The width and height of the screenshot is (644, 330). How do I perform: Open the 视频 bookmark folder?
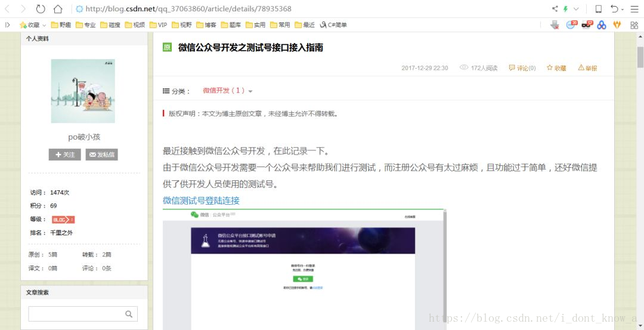[x=135, y=24]
